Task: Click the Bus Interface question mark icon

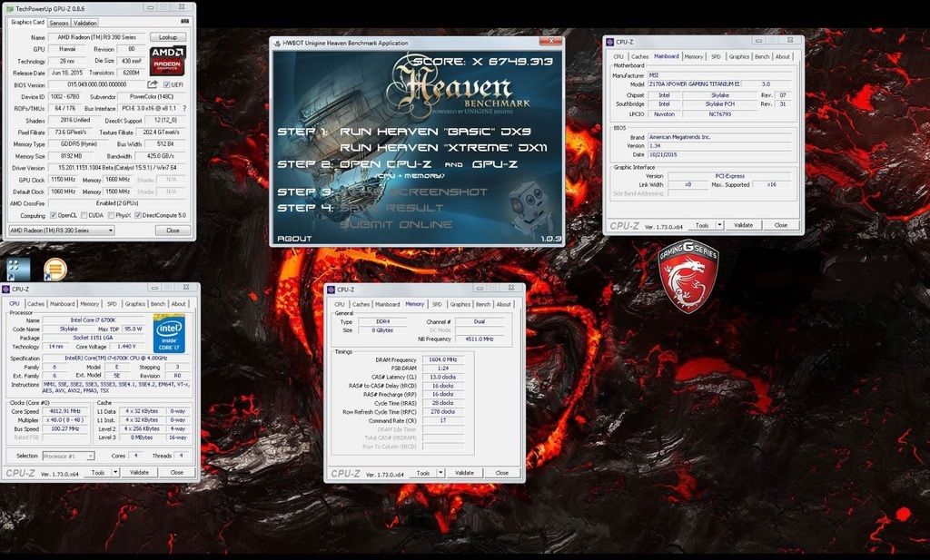Action: coord(184,108)
